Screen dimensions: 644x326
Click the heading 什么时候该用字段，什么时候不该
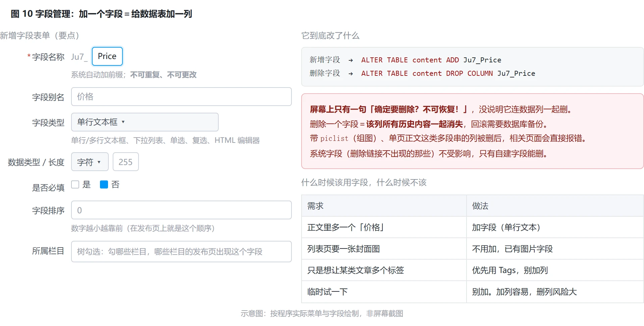tap(364, 182)
